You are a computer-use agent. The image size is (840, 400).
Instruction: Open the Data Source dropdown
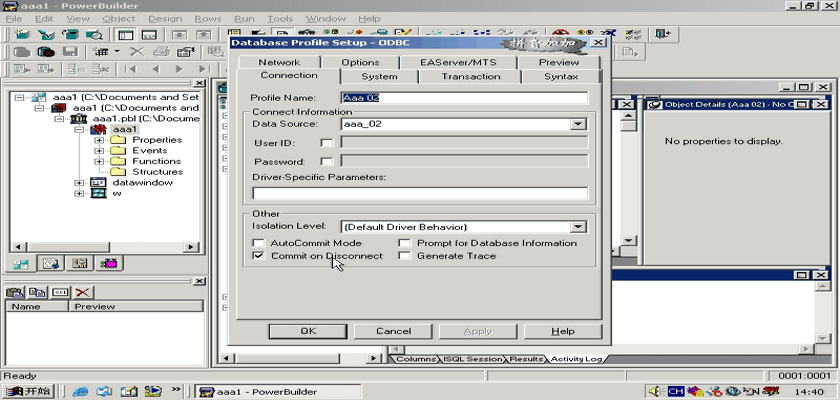pos(578,124)
